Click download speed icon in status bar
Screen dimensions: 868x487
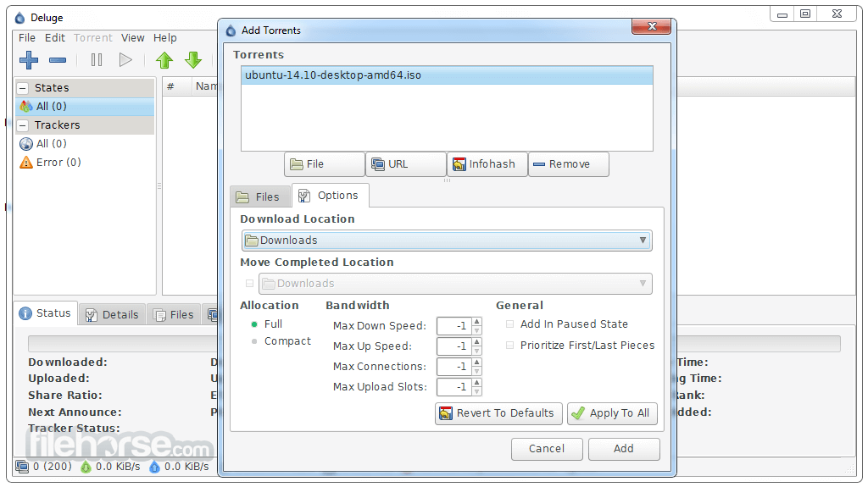pos(86,467)
